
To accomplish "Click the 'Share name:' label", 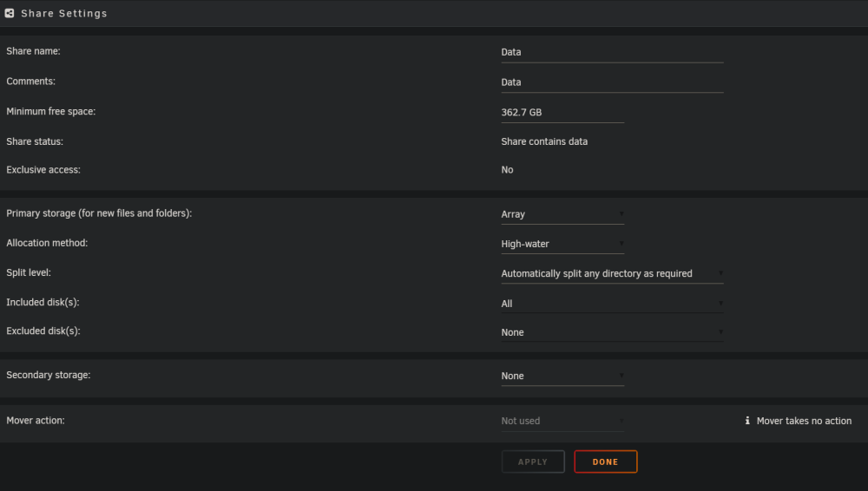I will [x=33, y=51].
